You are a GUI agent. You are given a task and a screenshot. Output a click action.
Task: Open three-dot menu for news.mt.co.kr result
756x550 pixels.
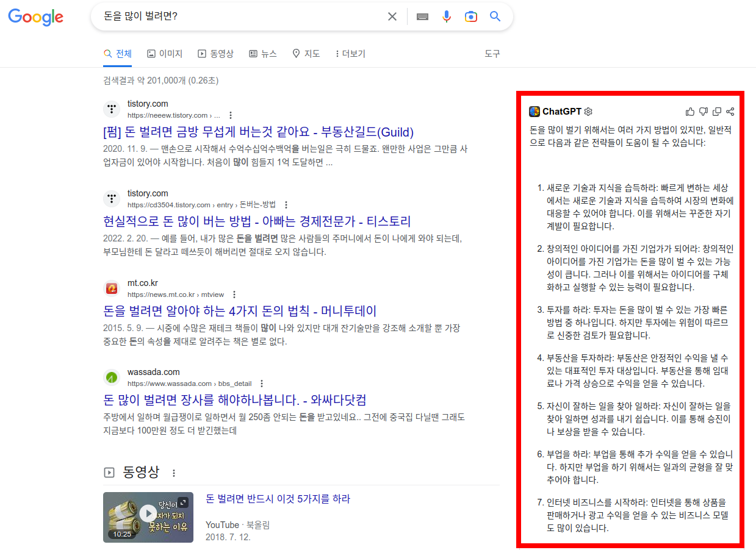(x=234, y=295)
